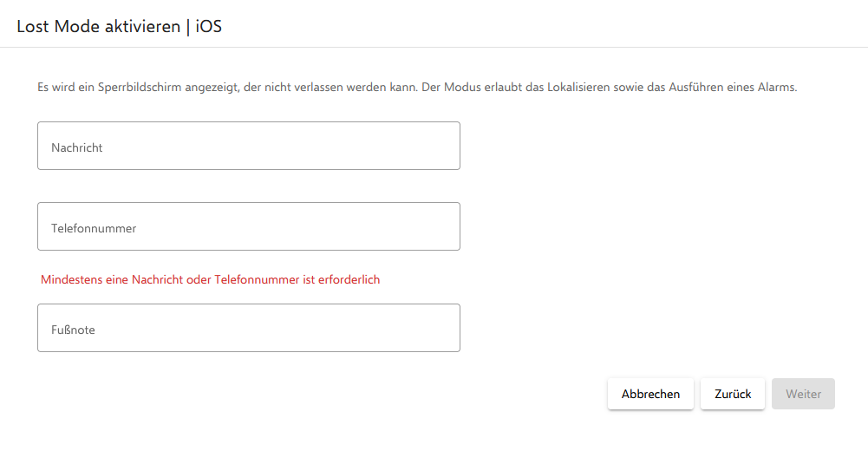Click the Sperrbildschirm description text
The image size is (868, 451).
click(x=416, y=88)
